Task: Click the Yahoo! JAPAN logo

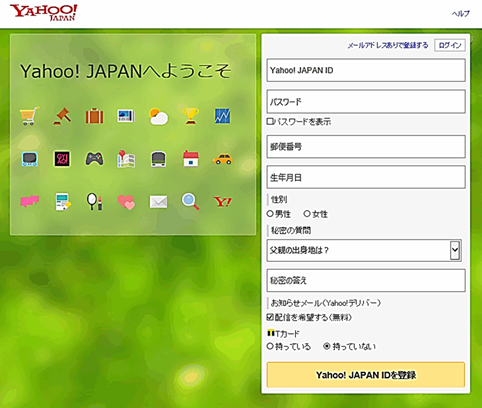Action: pyautogui.click(x=43, y=13)
